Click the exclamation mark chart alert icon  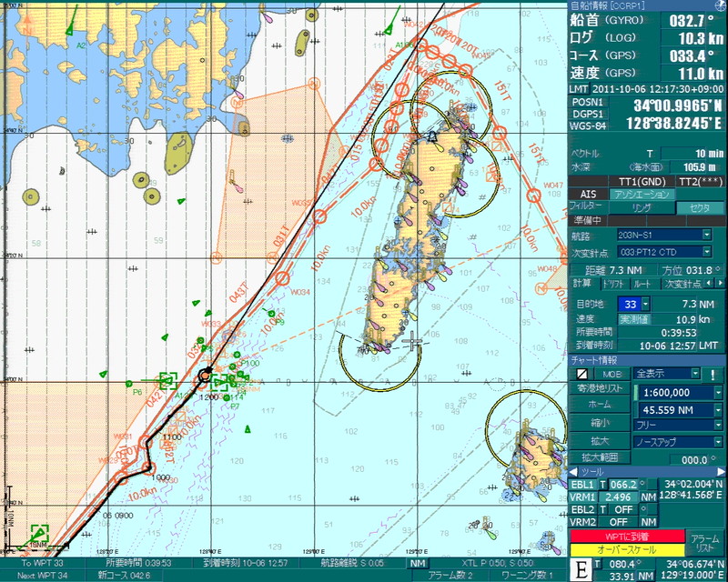click(713, 374)
